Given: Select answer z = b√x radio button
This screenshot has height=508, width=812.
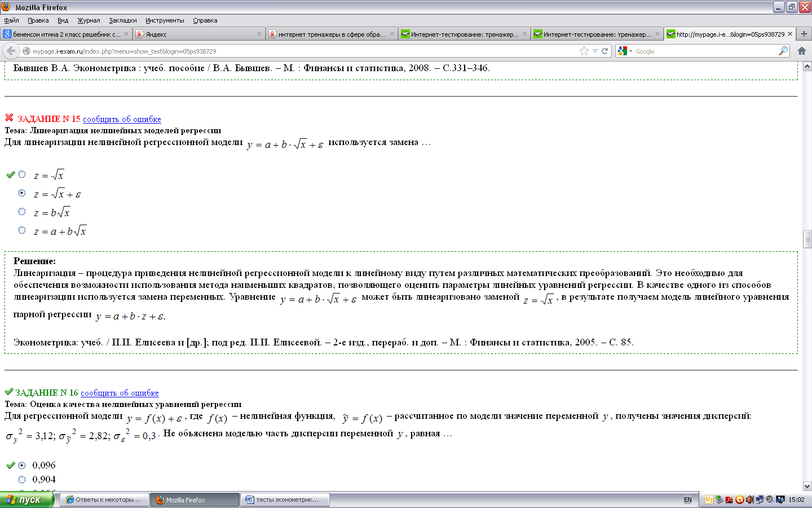Looking at the screenshot, I should point(22,212).
